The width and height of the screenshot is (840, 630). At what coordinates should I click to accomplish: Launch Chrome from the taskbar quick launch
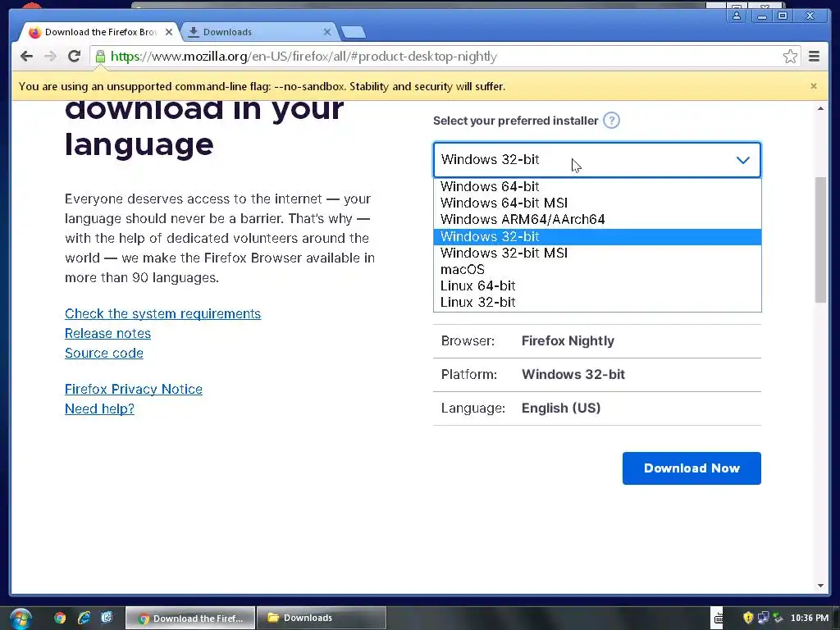(x=60, y=618)
